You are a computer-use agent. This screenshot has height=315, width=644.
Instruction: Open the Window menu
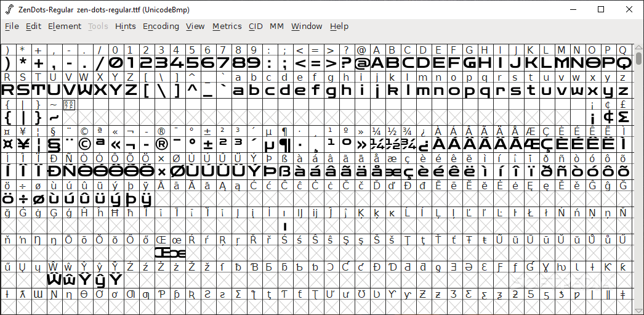(307, 27)
